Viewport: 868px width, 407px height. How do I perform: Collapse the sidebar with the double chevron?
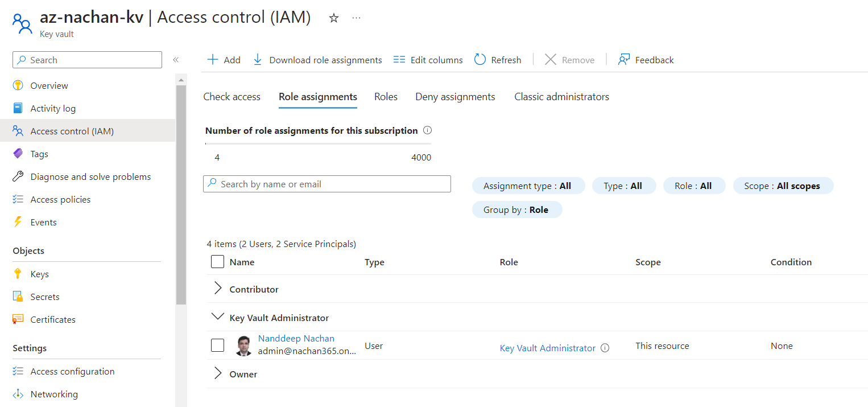[x=176, y=60]
